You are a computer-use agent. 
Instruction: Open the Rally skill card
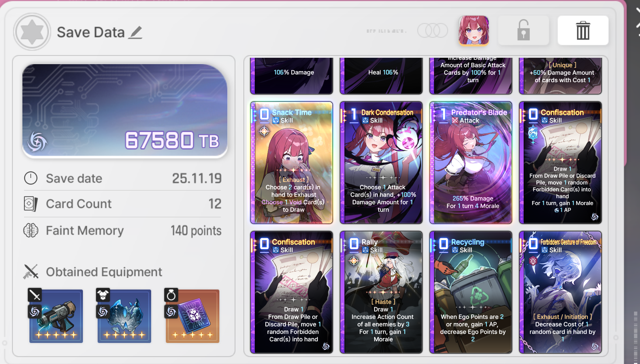[381, 292]
